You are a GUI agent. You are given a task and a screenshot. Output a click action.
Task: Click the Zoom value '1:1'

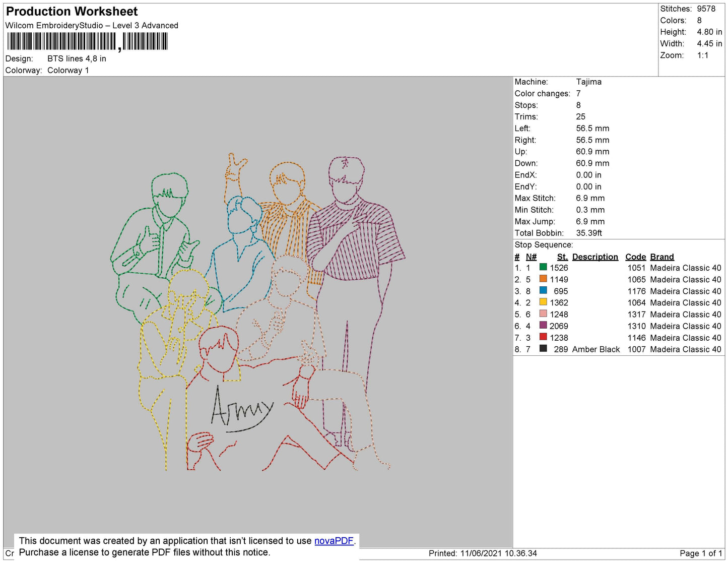pos(703,55)
